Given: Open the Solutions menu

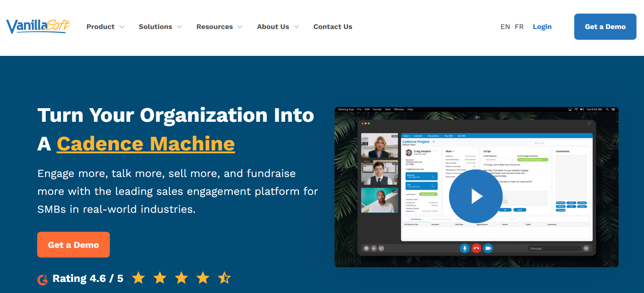Looking at the screenshot, I should [x=155, y=27].
